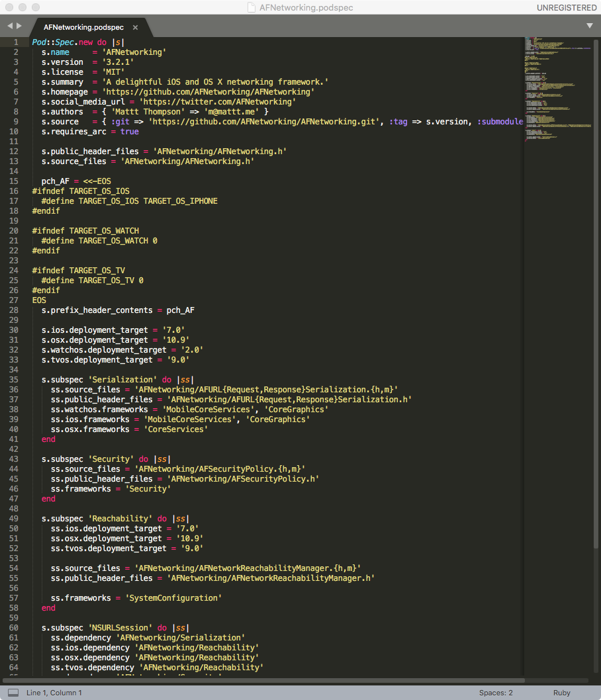
Task: Click '#ifndef TARGET_OS_IOS' line
Action: tap(81, 191)
